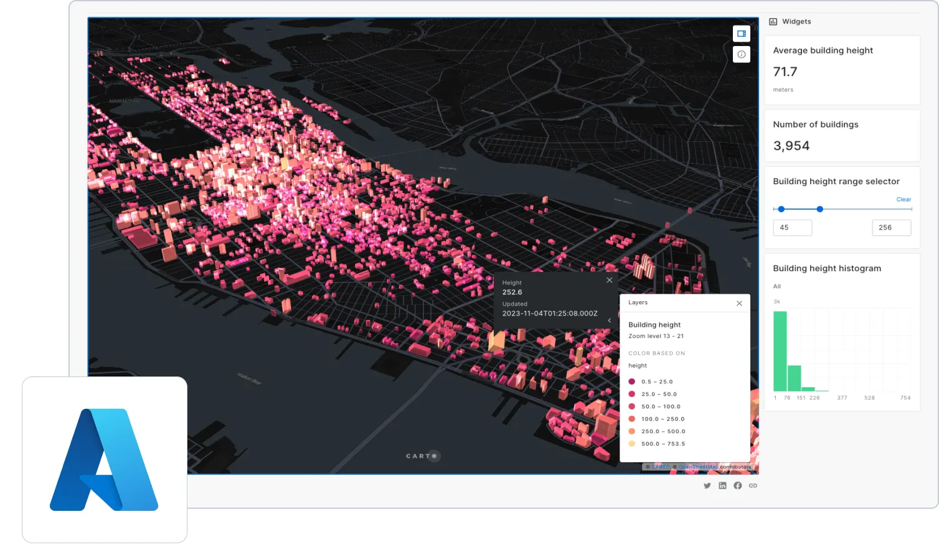939x560 pixels.
Task: Click the maximum height field showing 256
Action: 891,228
